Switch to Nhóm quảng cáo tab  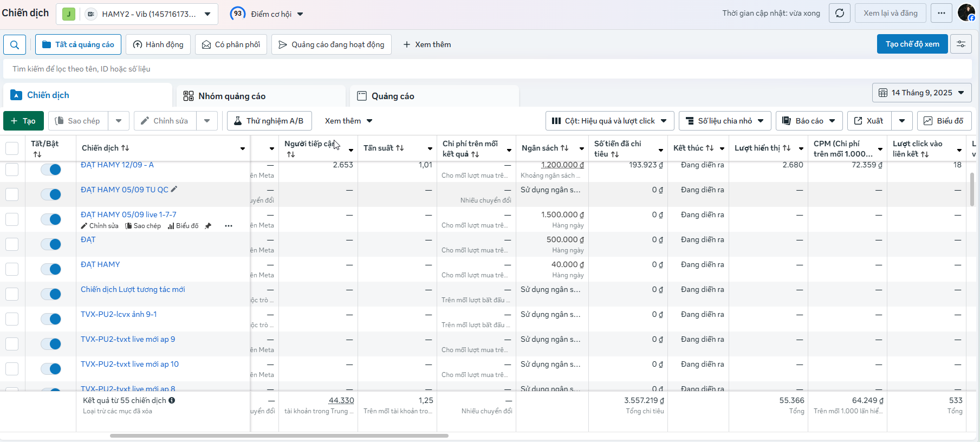click(261, 96)
